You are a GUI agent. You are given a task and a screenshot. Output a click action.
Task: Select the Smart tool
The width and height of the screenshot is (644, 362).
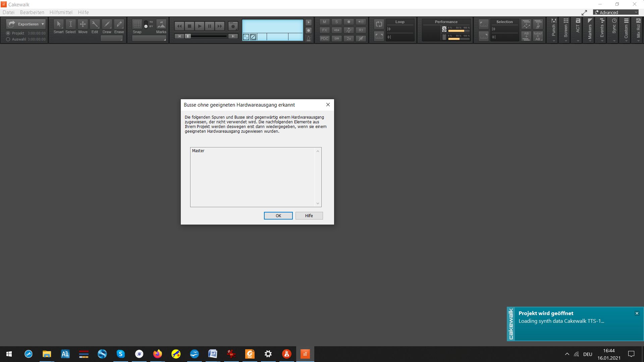point(59,24)
